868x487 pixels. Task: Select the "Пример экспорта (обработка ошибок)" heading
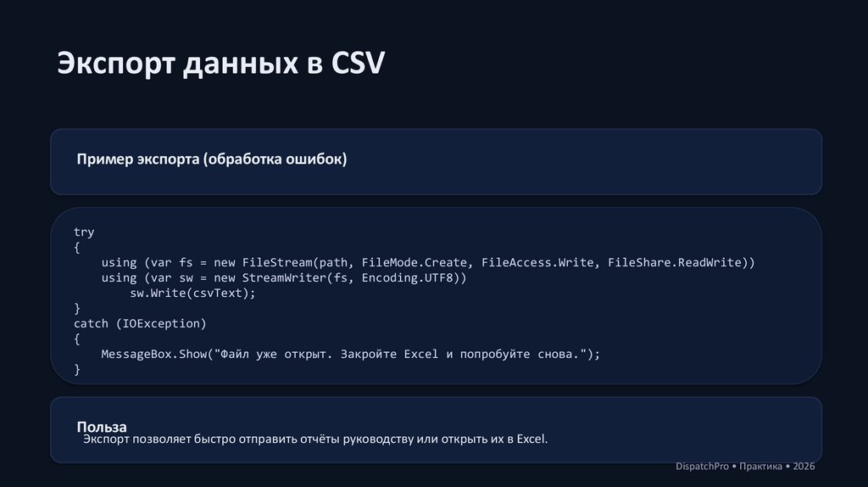click(212, 160)
